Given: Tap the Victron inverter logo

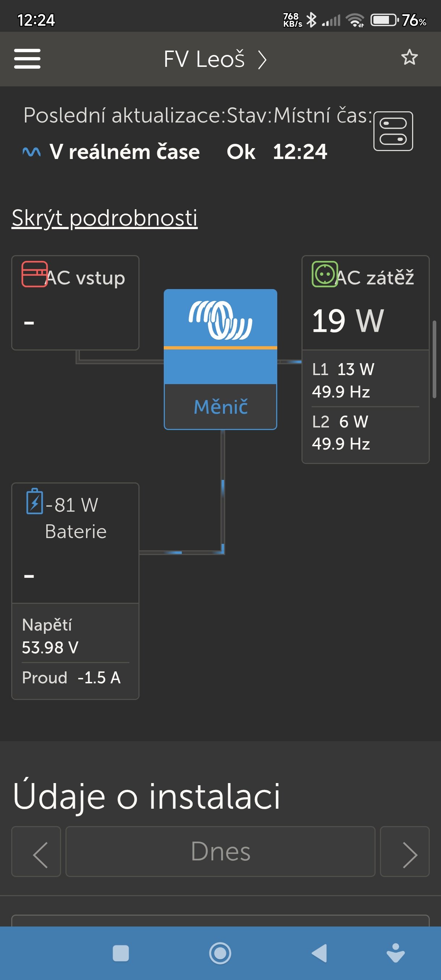Looking at the screenshot, I should tap(220, 319).
